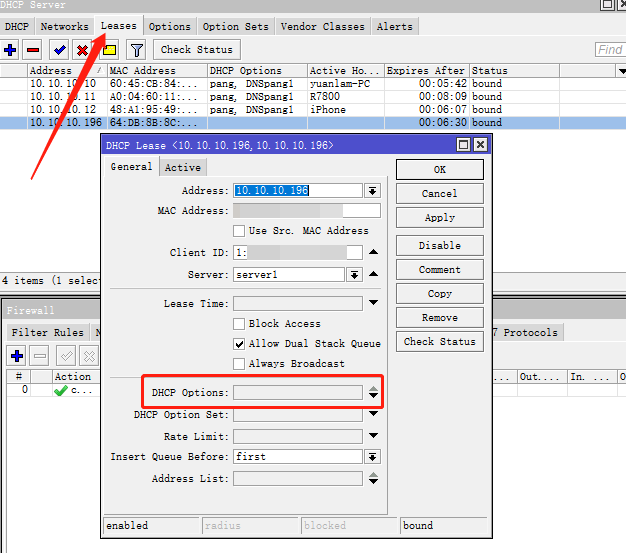The width and height of the screenshot is (626, 553).
Task: Open Insert Queue Before dropdown
Action: 372,457
